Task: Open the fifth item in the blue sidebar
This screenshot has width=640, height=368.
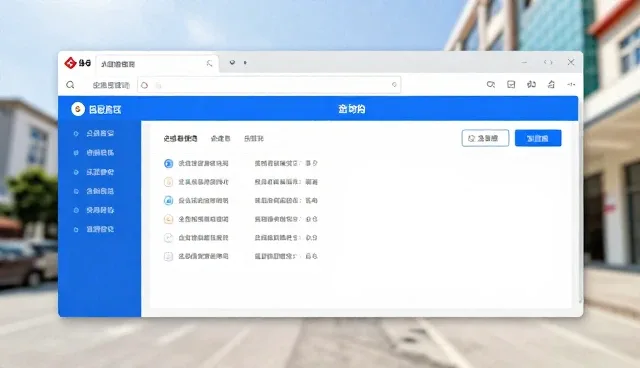Action: pos(100,210)
